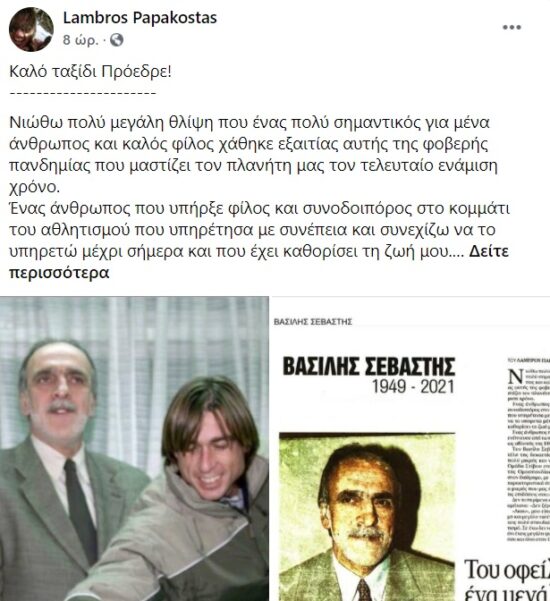Image resolution: width=550 pixels, height=601 pixels.
Task: Click the yellowed portrait inside the clipping
Action: pos(367,517)
